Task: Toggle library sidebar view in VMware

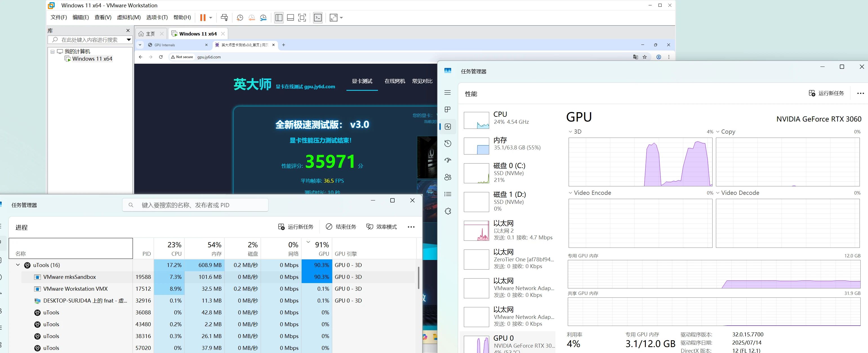Action: (279, 17)
